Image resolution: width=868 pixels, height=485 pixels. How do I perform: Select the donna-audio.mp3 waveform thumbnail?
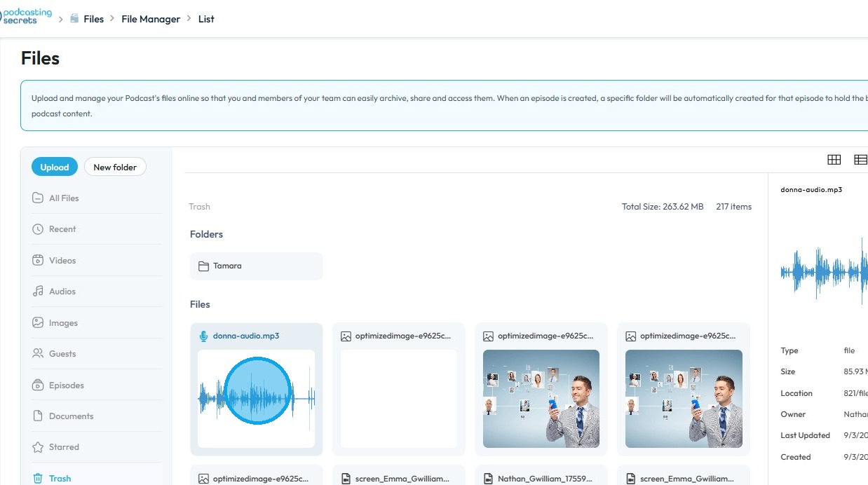pos(257,399)
